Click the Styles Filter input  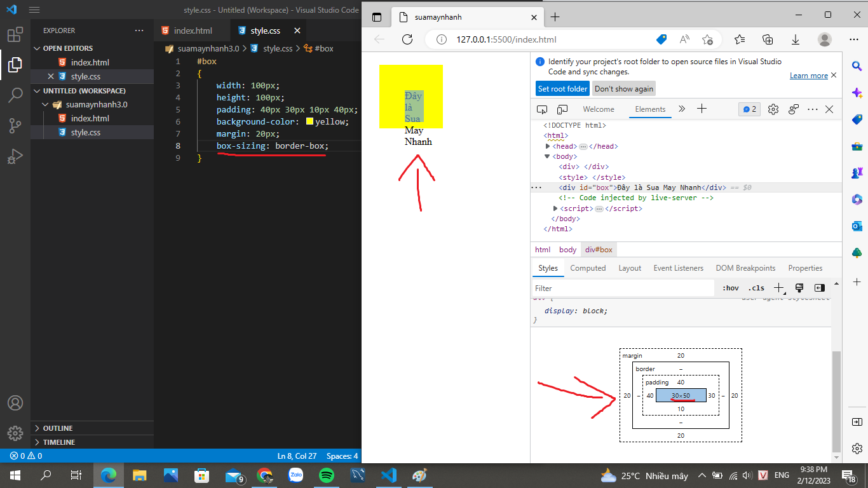tap(623, 288)
